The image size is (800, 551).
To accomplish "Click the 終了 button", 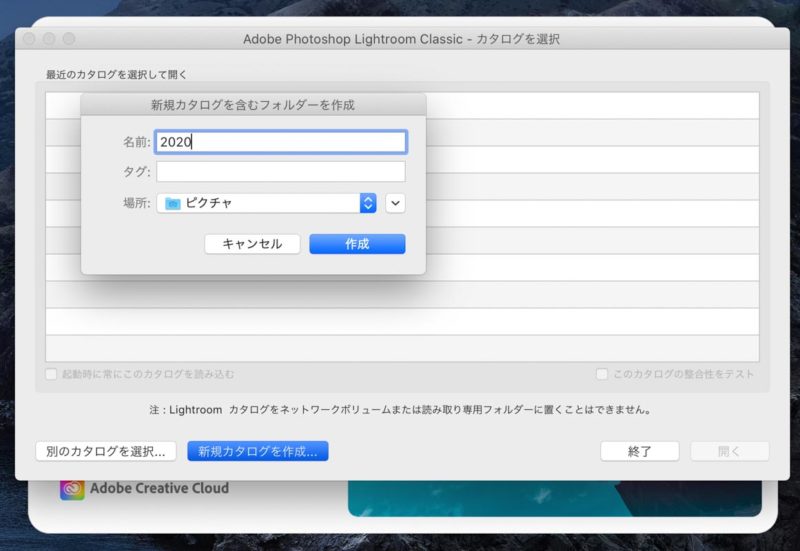I will 640,452.
